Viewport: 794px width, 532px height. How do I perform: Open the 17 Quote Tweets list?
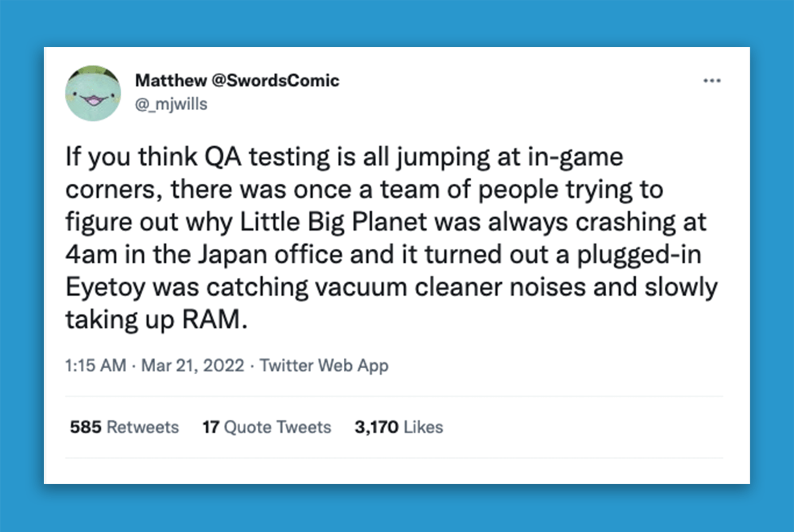[267, 427]
